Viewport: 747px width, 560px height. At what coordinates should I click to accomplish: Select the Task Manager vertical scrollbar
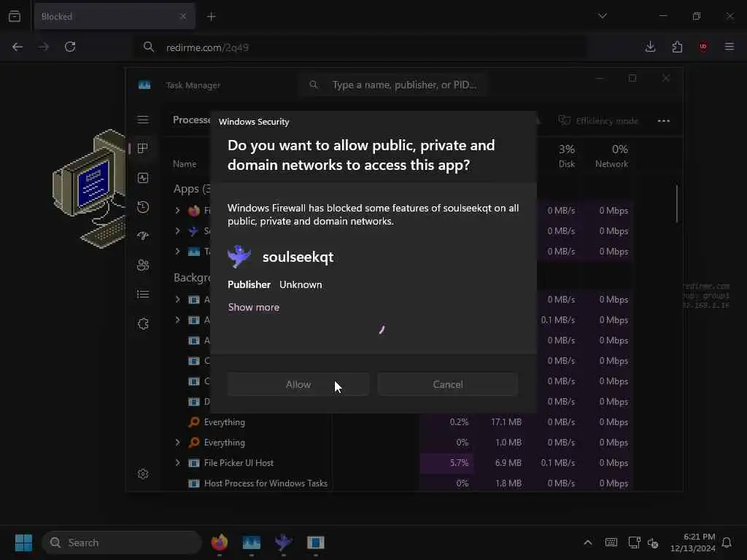click(676, 203)
